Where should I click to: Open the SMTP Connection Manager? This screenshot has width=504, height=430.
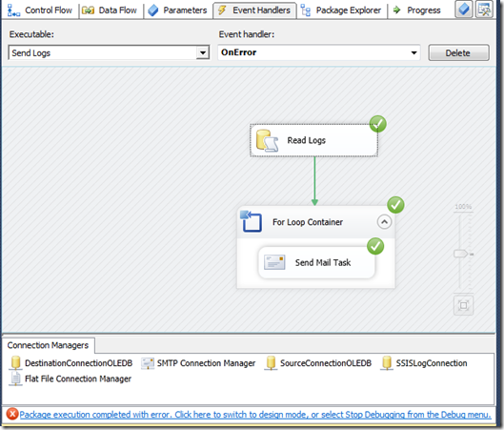[198, 363]
